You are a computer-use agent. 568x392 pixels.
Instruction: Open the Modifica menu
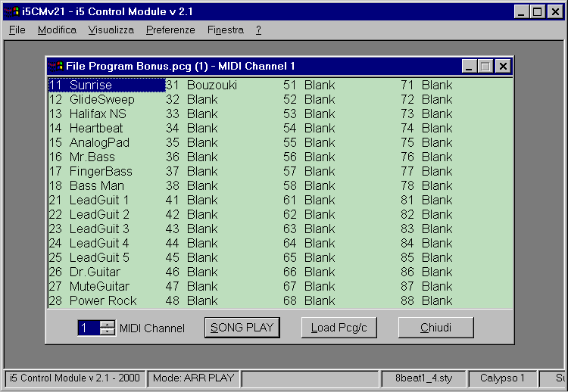[57, 30]
